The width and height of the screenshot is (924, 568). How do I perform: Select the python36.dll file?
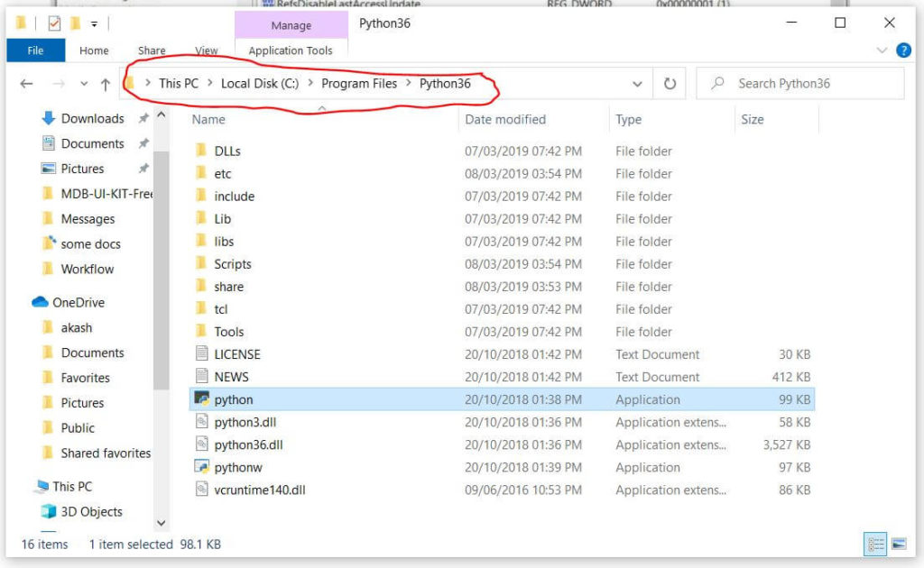click(x=248, y=444)
